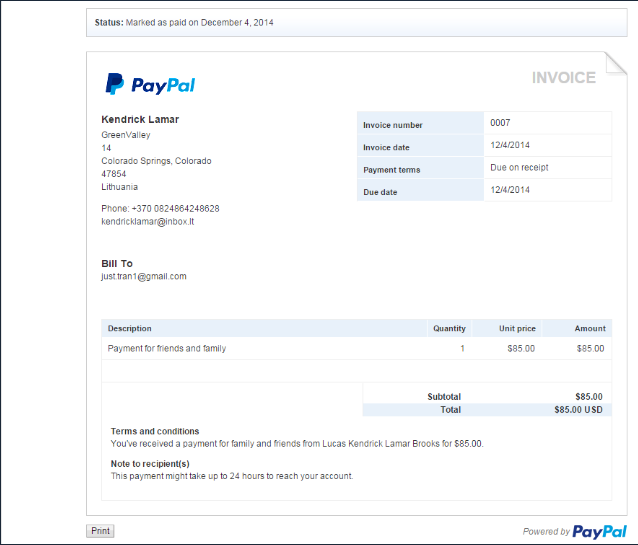Click the Total amount $85.00 USD
Viewport: 638px width, 545px height.
click(x=578, y=410)
